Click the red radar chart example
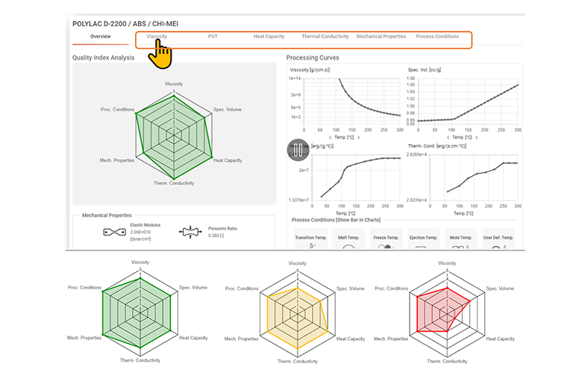588x384 pixels. 447,314
